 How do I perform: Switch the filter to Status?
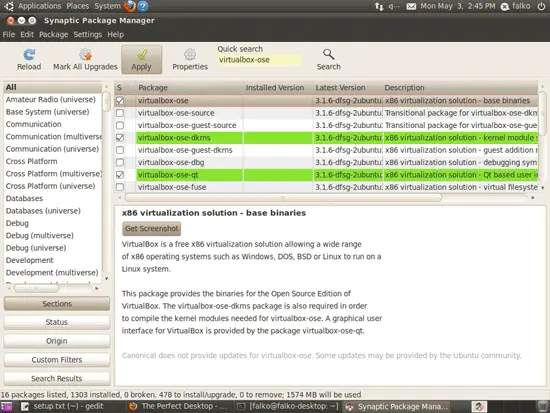57,322
